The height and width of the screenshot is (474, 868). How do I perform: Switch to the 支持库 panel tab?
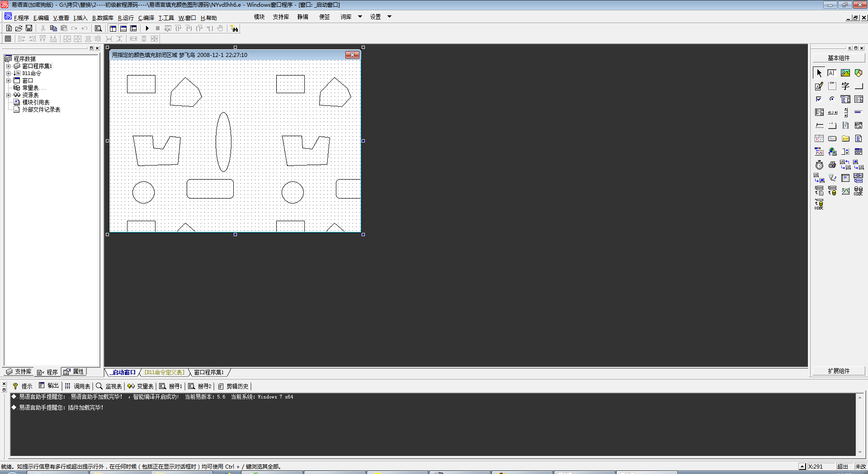coord(19,371)
